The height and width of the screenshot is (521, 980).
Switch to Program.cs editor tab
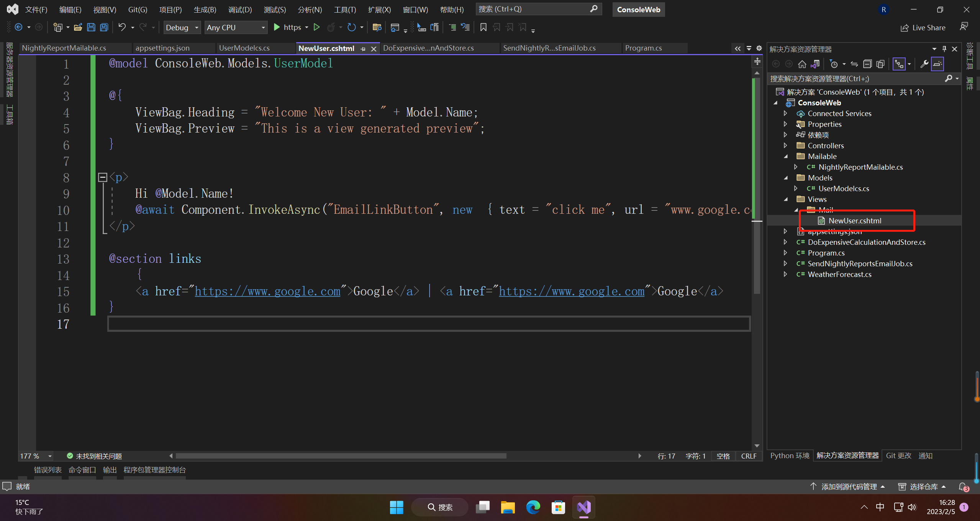[643, 48]
